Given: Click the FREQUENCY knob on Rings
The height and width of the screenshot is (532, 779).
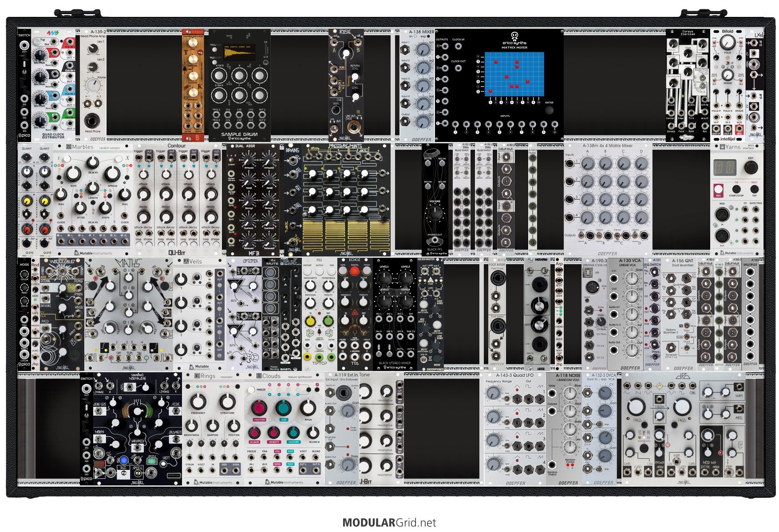Looking at the screenshot, I should point(198,402).
